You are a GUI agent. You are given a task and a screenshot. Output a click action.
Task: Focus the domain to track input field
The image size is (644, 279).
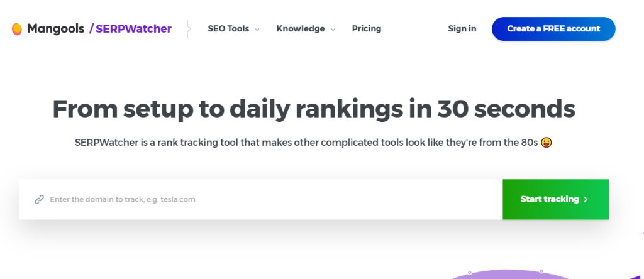[261, 199]
